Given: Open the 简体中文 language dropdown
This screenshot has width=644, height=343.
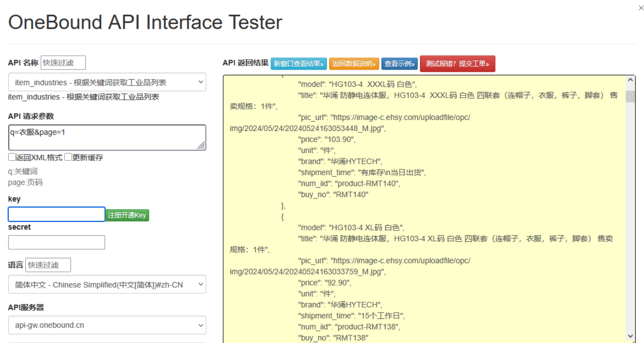Looking at the screenshot, I should point(107,284).
